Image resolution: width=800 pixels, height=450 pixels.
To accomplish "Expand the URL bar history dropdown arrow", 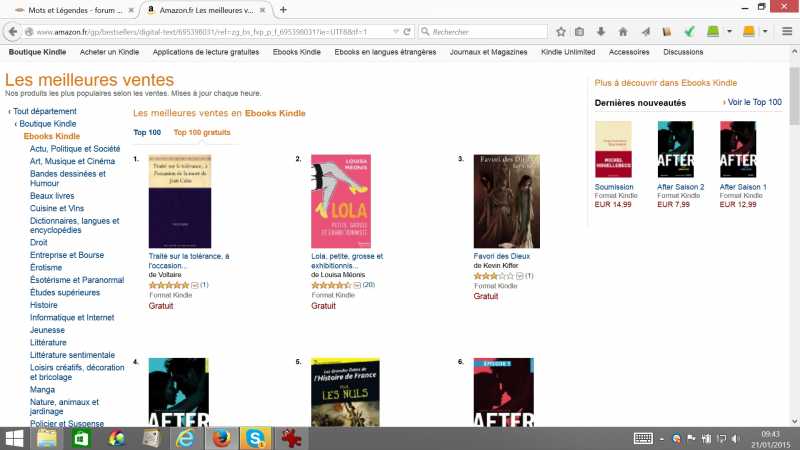I will pos(395,32).
